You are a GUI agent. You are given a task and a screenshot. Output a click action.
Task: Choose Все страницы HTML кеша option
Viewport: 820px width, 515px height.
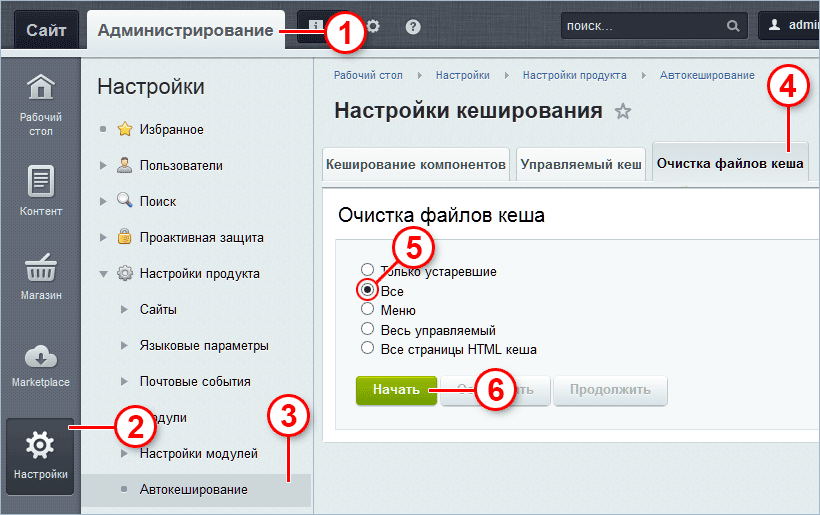367,349
